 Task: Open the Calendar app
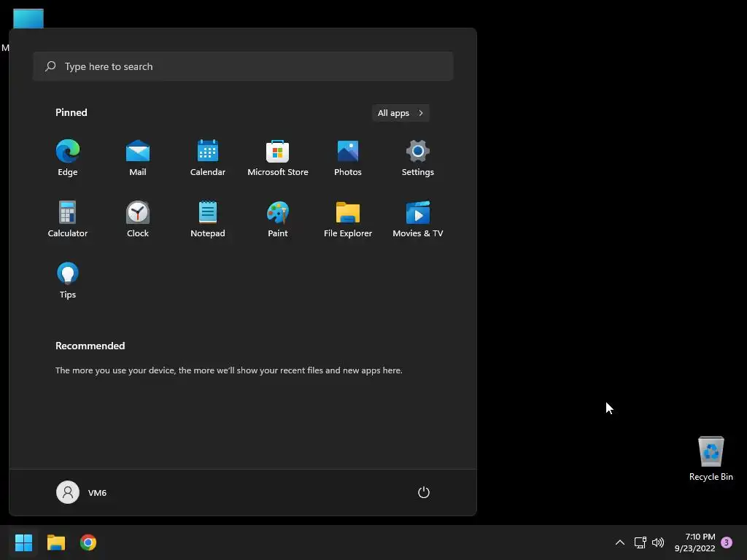point(208,158)
